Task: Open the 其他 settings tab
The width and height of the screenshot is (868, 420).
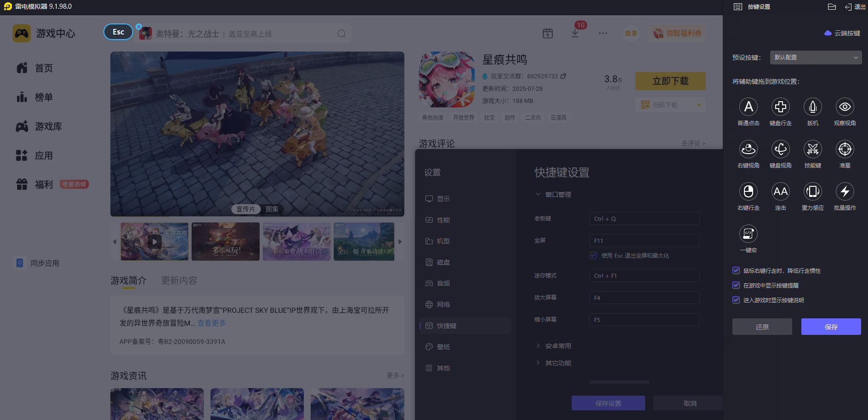Action: (465, 368)
